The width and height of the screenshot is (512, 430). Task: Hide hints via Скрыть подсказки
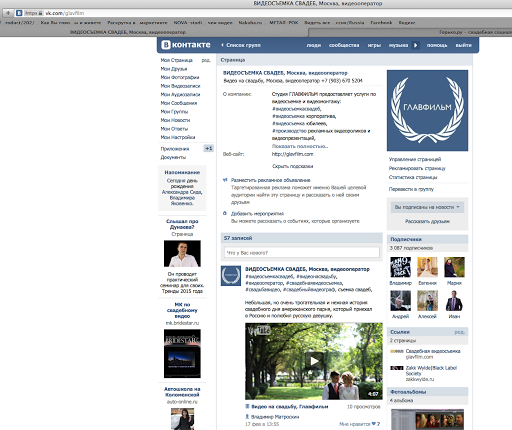pyautogui.click(x=292, y=166)
